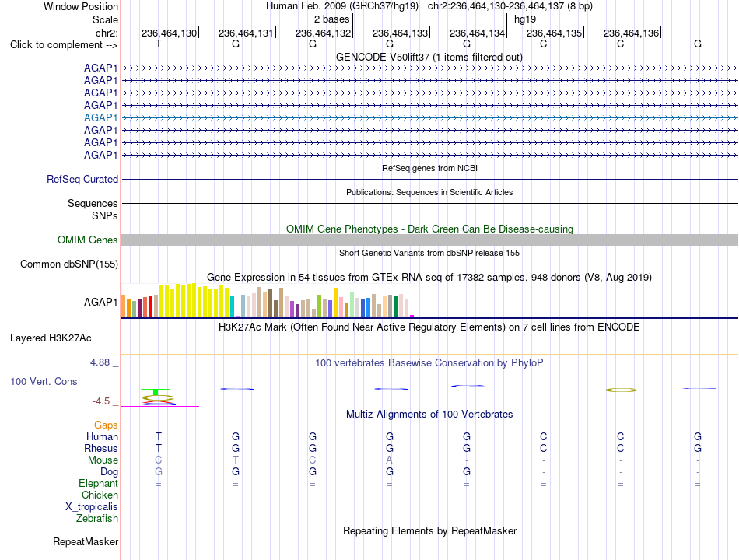Click the gray OMIM Genes bar
This screenshot has width=739, height=560.
point(429,240)
